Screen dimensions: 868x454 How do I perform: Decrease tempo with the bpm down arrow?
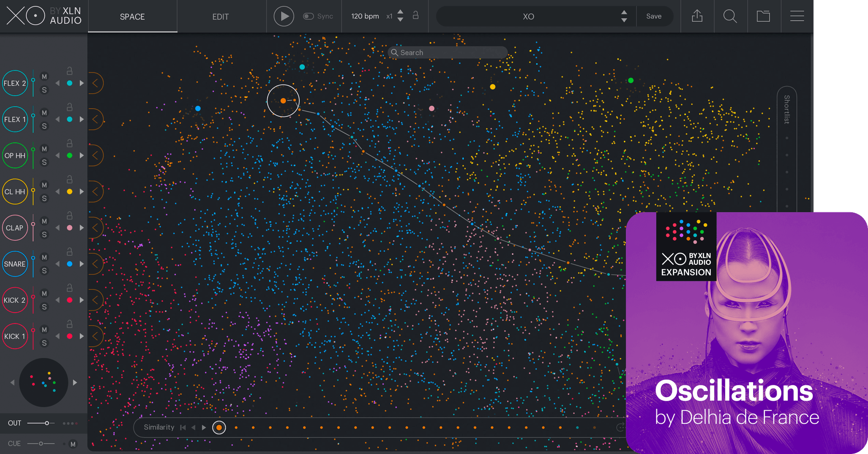point(400,20)
